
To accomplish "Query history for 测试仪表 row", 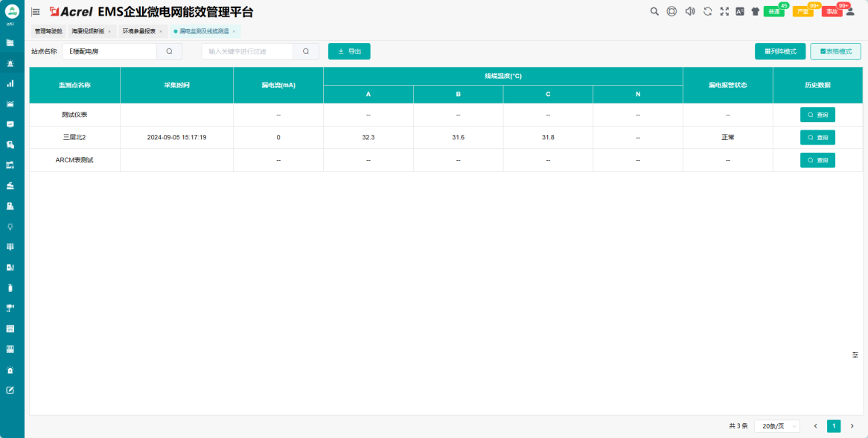I will 817,115.
